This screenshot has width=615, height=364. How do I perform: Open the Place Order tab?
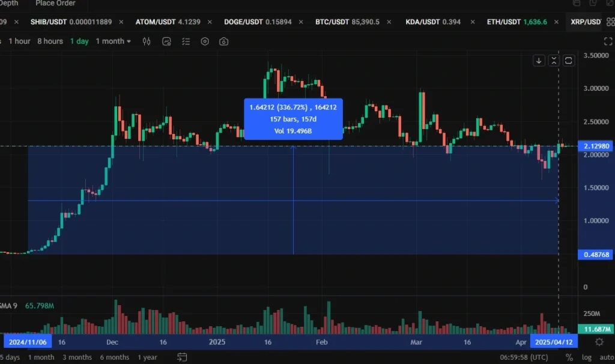(55, 3)
